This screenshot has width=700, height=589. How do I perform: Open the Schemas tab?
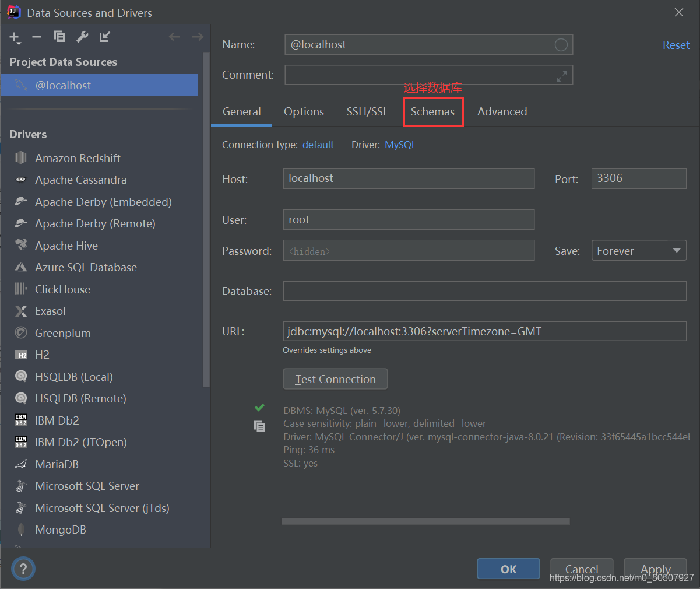pyautogui.click(x=432, y=111)
